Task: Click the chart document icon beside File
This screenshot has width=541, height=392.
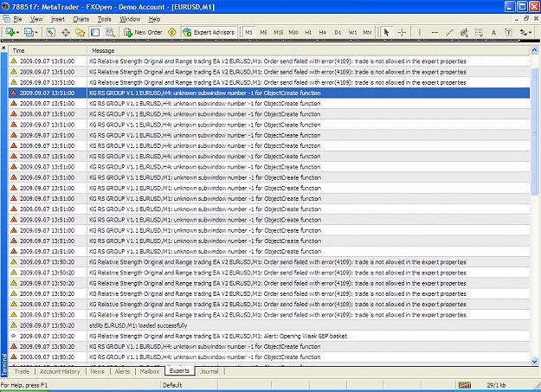Action: 6,19
